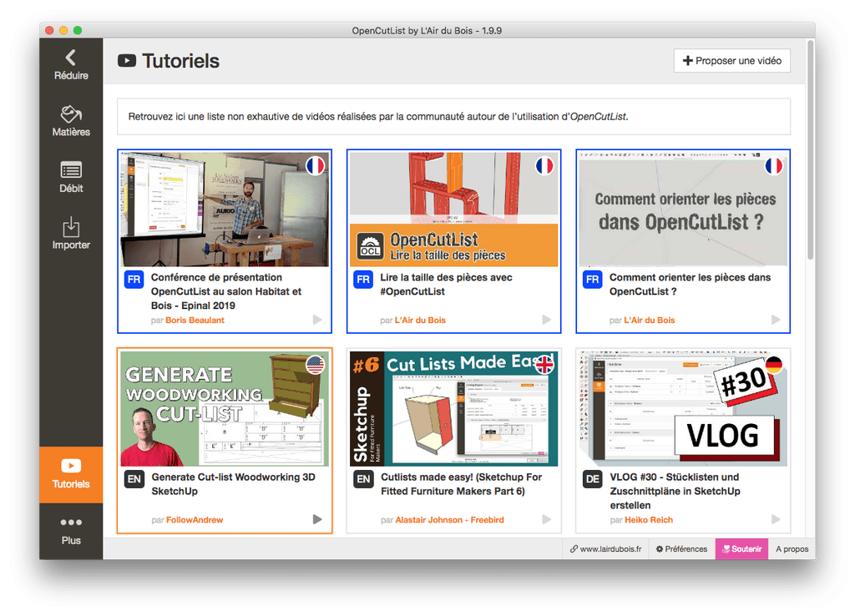Click the pink Soutenir button
The height and width of the screenshot is (616, 855).
(742, 549)
